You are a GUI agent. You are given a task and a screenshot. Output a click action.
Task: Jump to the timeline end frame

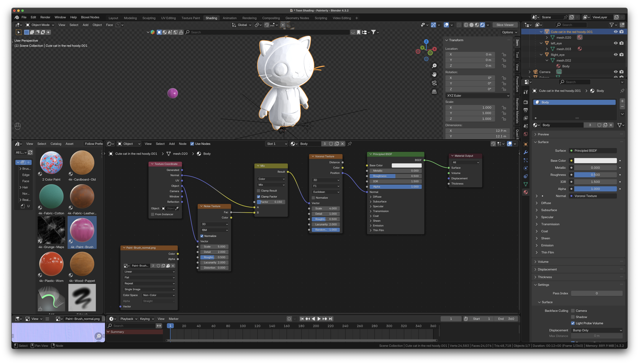(331, 319)
